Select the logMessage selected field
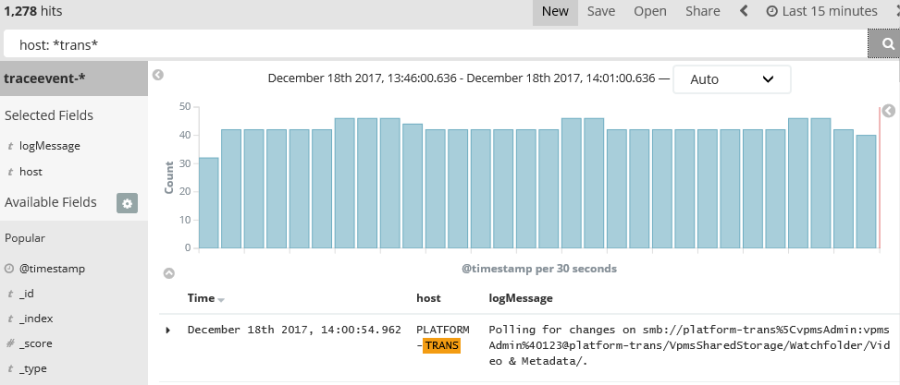Screen dimensions: 900x385 [49, 146]
